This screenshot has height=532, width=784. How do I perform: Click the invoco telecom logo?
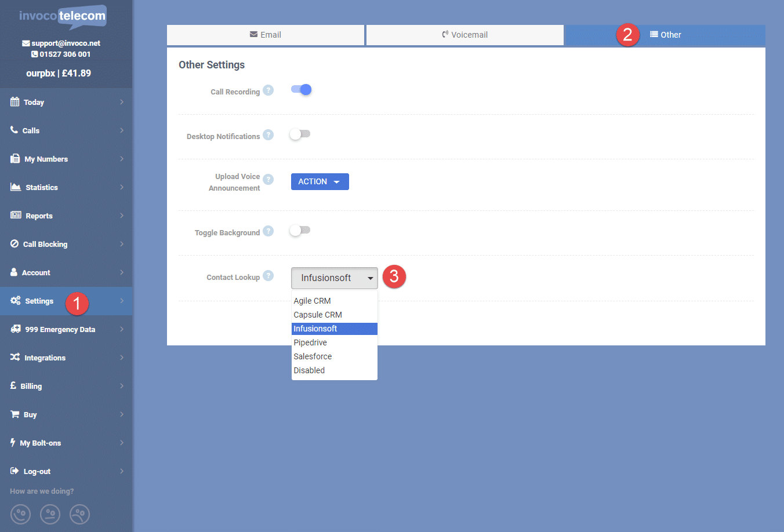pos(63,17)
